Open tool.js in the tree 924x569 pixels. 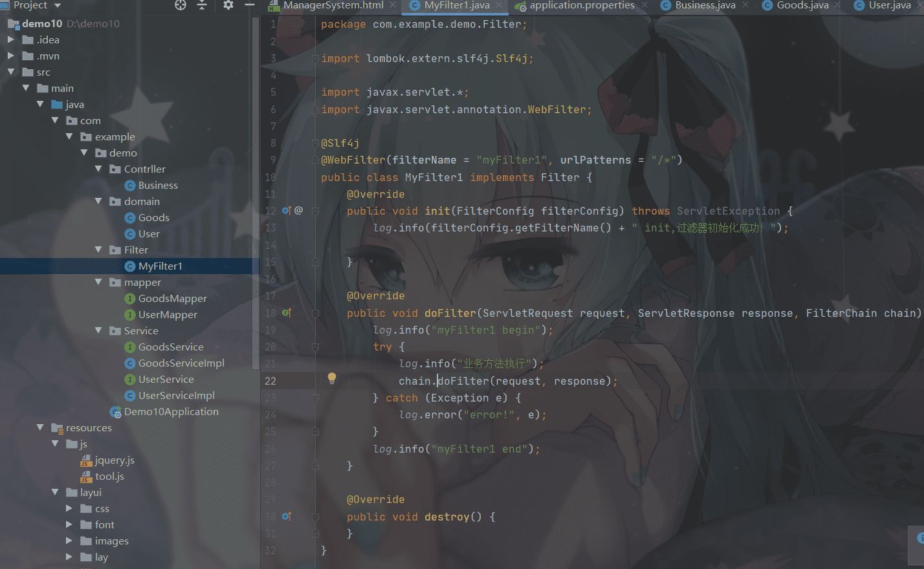(109, 476)
